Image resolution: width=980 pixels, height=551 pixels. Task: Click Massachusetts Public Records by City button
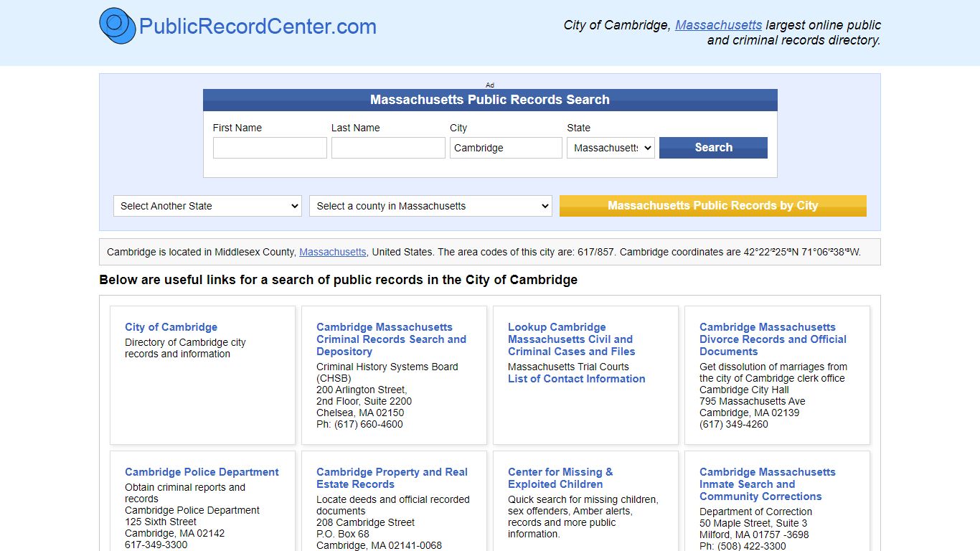coord(713,206)
